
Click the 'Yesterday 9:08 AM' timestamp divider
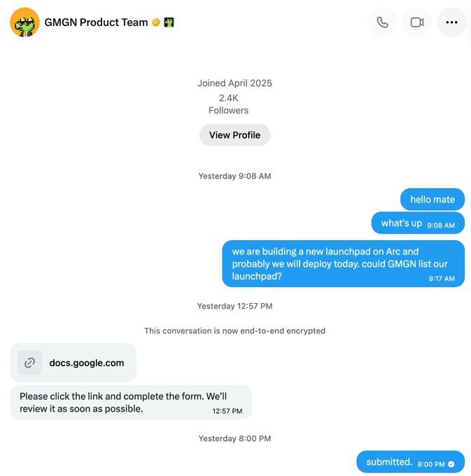click(x=234, y=176)
